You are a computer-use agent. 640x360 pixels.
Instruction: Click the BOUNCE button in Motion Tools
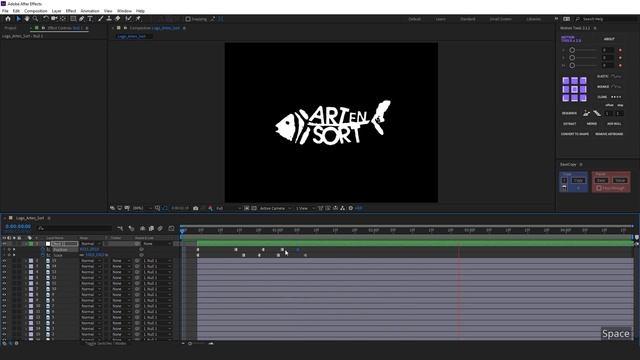coord(603,87)
